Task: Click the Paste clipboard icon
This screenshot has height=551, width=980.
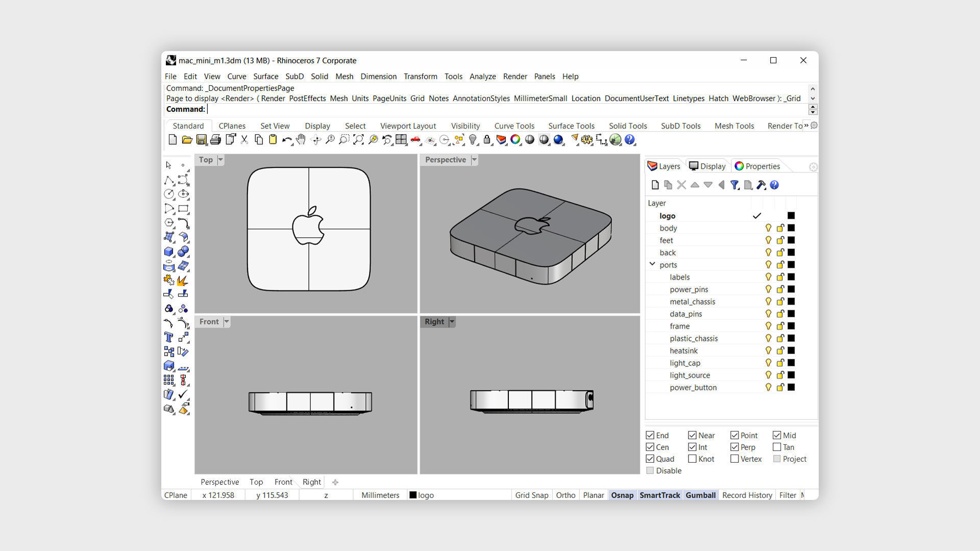Action: click(273, 140)
